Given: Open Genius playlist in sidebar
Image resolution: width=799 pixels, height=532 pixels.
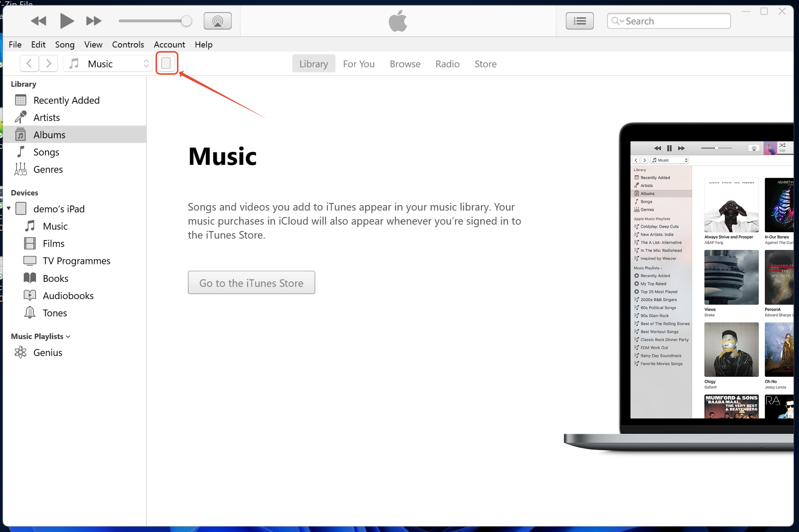Looking at the screenshot, I should tap(48, 352).
